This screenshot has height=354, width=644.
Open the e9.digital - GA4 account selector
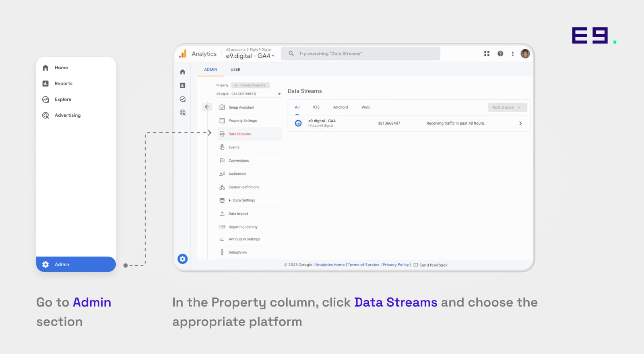[250, 56]
